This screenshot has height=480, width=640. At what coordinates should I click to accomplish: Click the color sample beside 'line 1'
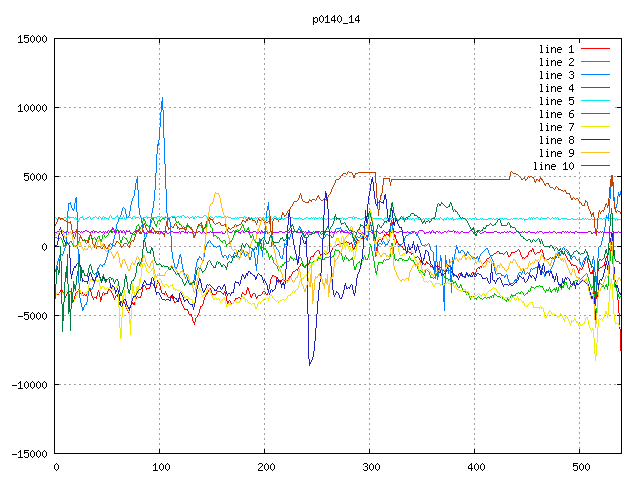coord(595,49)
